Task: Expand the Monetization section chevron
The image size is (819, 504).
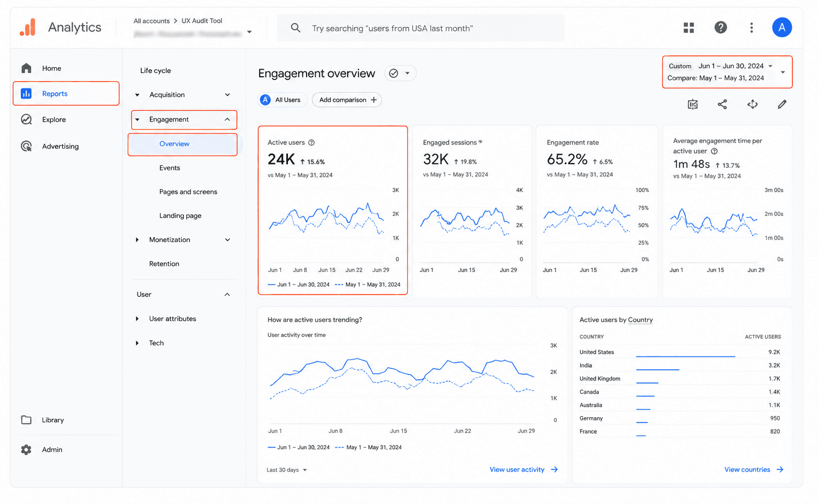Action: coord(228,240)
